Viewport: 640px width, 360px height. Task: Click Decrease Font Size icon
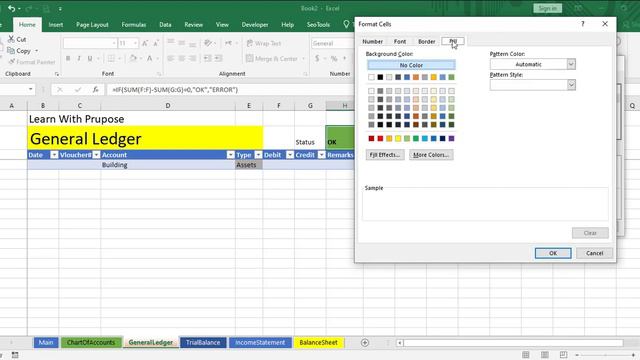[156, 43]
